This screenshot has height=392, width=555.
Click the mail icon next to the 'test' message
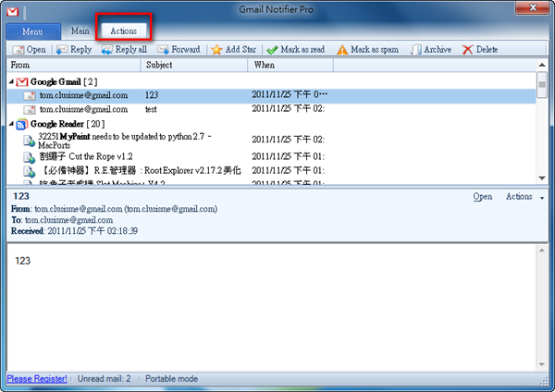coord(30,110)
